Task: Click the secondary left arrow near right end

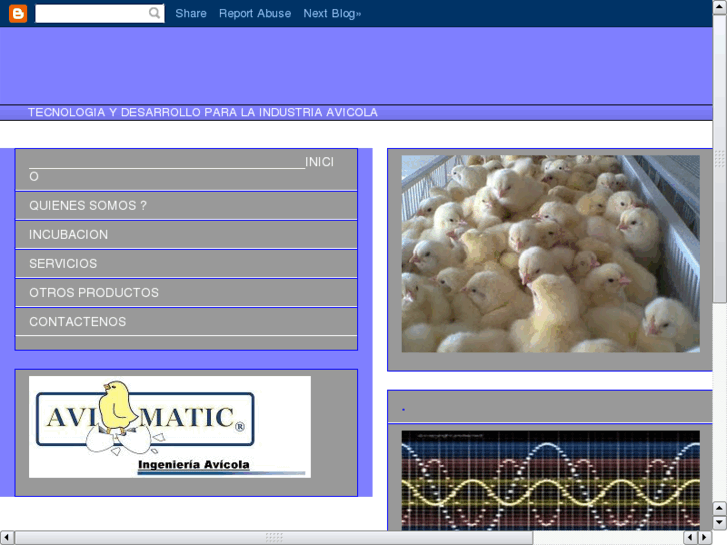Action: click(691, 538)
